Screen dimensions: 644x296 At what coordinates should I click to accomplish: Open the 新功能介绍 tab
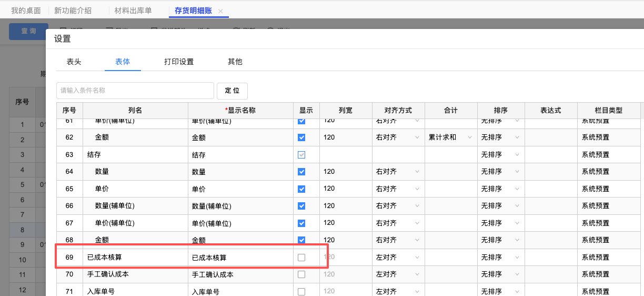point(73,11)
